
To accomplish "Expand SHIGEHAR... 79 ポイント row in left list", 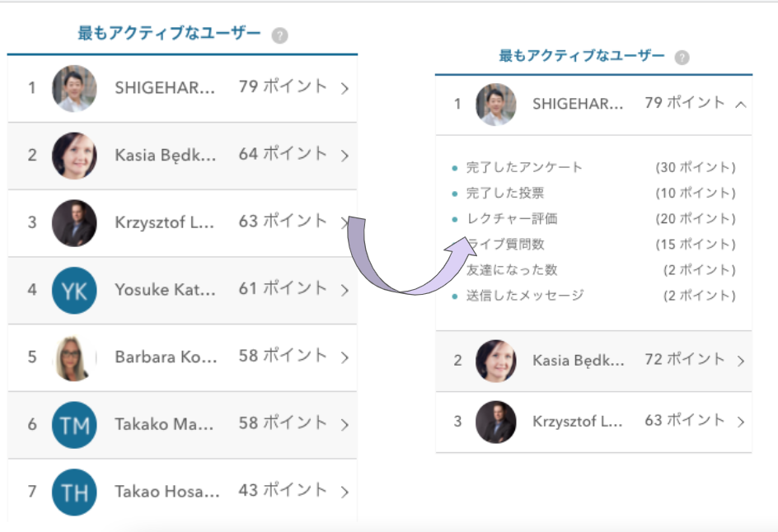I will point(344,88).
